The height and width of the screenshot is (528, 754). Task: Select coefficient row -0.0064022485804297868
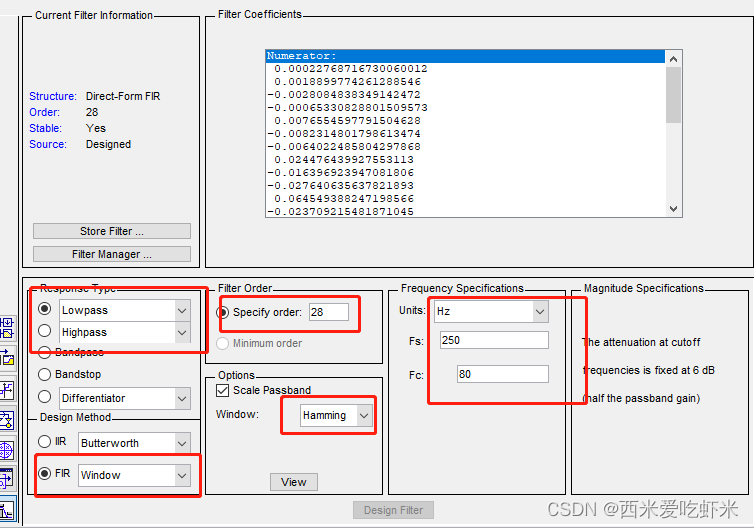[465, 147]
